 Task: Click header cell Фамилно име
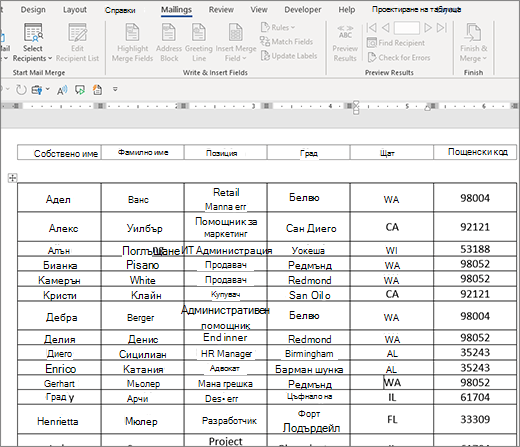click(143, 153)
